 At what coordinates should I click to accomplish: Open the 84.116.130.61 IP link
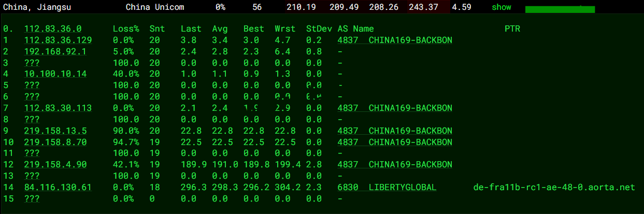pyautogui.click(x=58, y=187)
